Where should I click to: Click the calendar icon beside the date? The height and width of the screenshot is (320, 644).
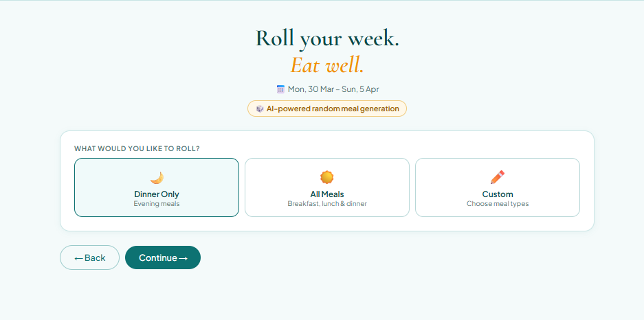(x=280, y=89)
